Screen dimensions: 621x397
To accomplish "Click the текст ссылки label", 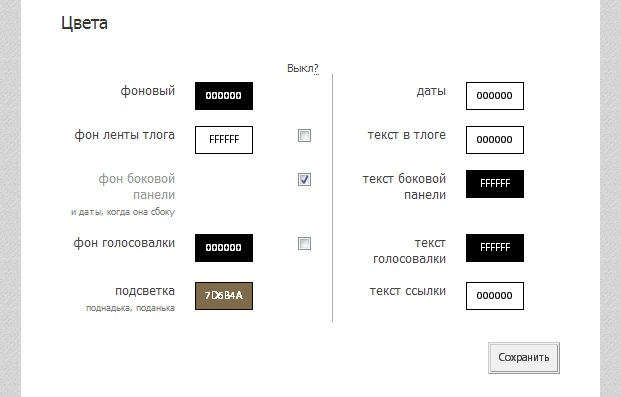I will click(408, 291).
